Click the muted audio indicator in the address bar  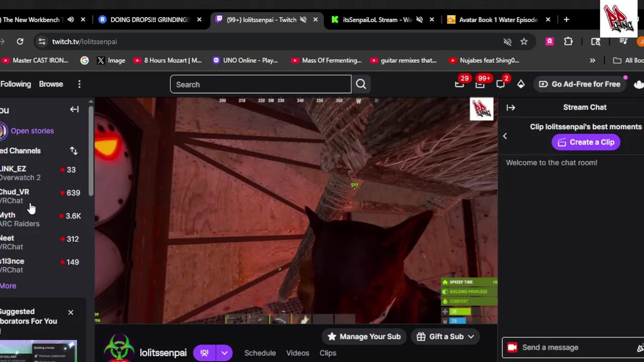[x=507, y=42]
